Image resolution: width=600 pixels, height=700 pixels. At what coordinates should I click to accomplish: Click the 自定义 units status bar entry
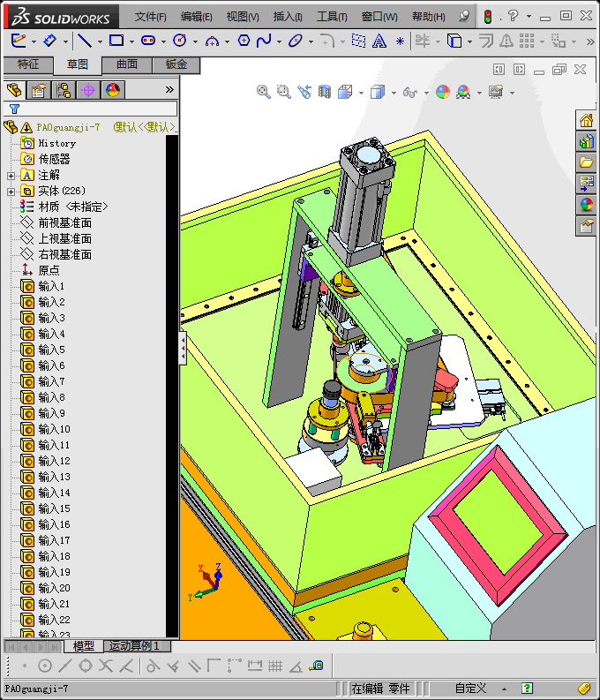(470, 688)
